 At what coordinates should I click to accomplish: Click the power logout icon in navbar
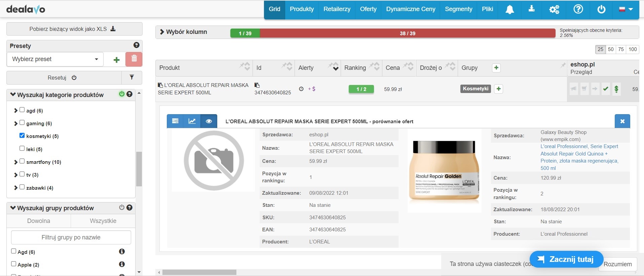pyautogui.click(x=601, y=9)
